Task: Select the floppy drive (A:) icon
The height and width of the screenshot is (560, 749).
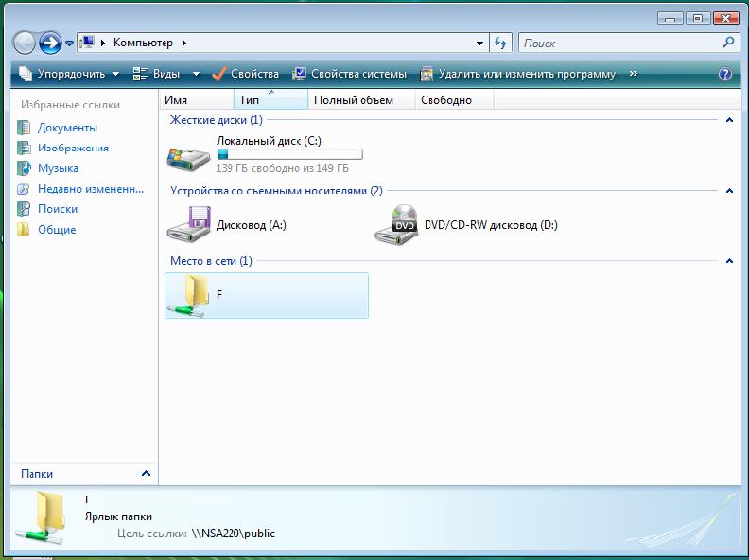Action: coord(187,226)
